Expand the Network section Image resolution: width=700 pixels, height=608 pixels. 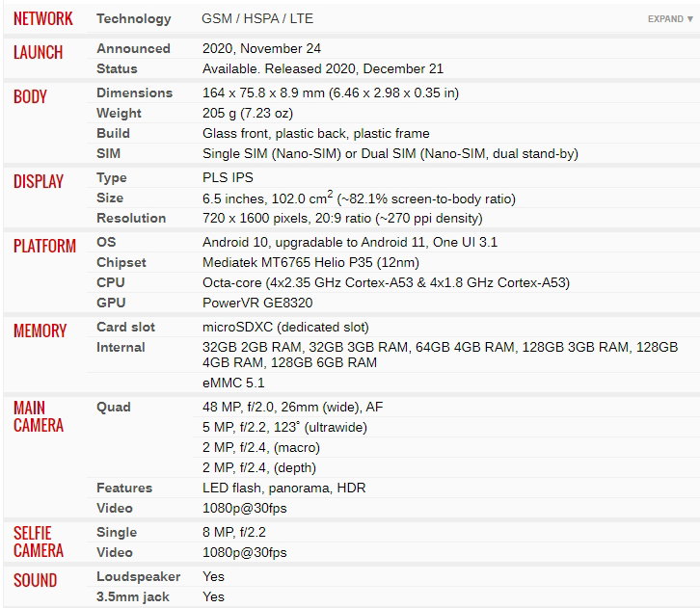pos(670,18)
